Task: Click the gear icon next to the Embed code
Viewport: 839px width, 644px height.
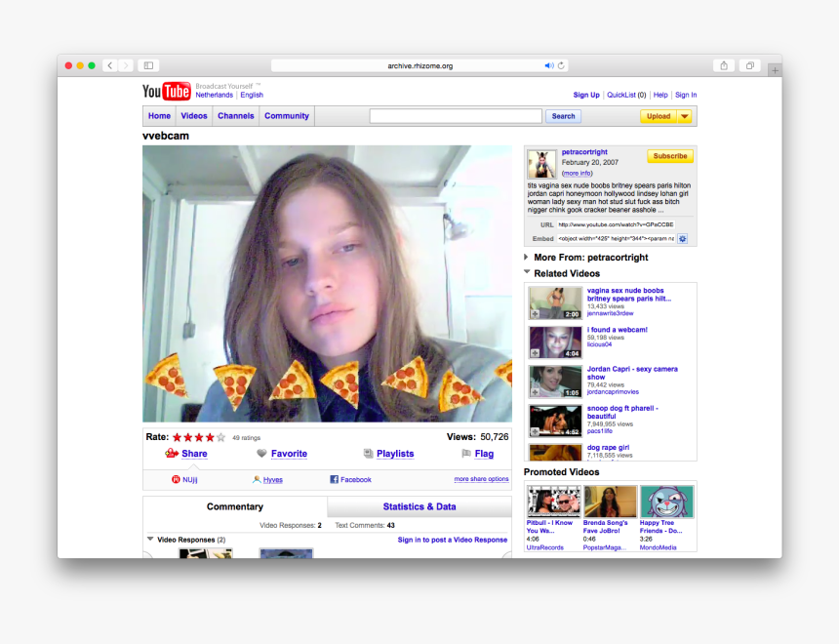Action: coord(682,237)
